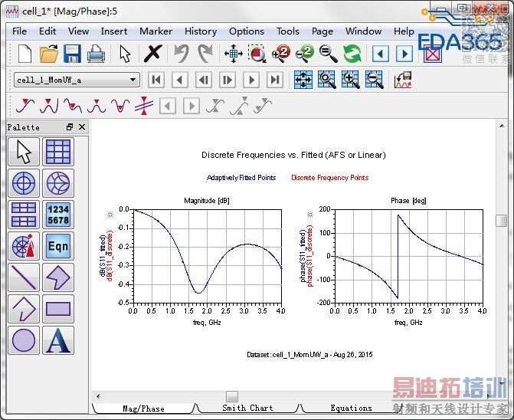Open the Page menu
514x420 pixels.
coord(322,31)
